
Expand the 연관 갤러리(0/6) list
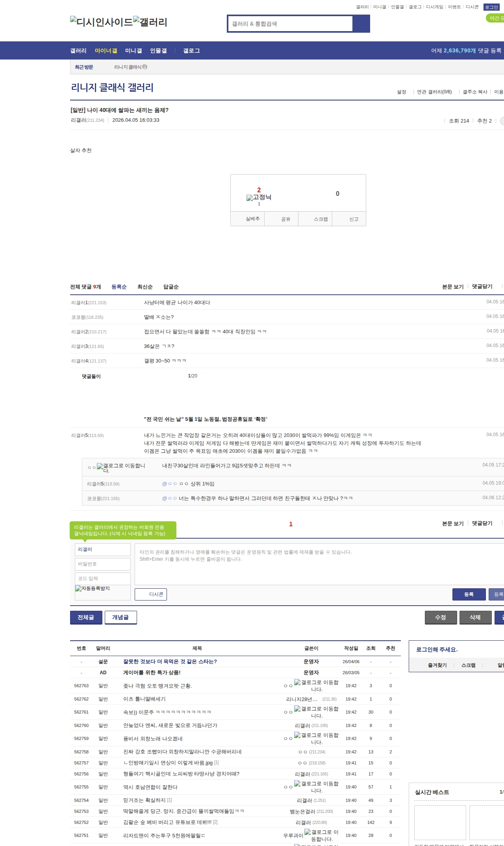tap(434, 92)
